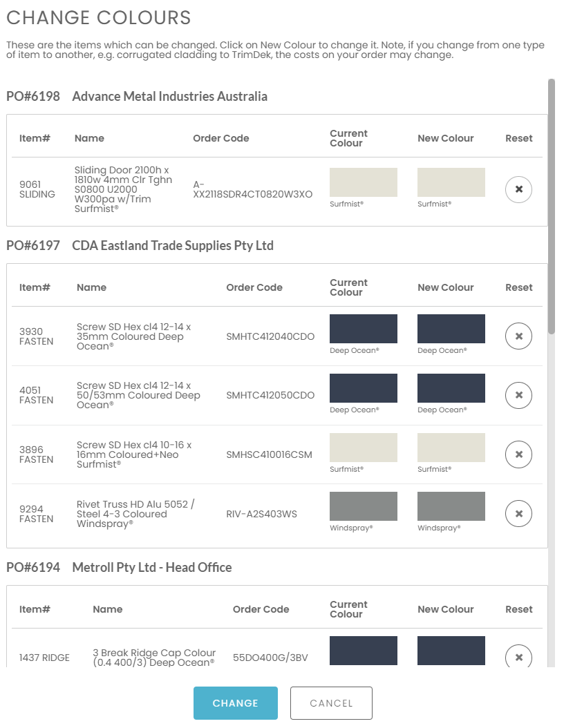Screen dimensions: 564x728
Task: Open new colour swatch for item 3896
Action: 451,448
